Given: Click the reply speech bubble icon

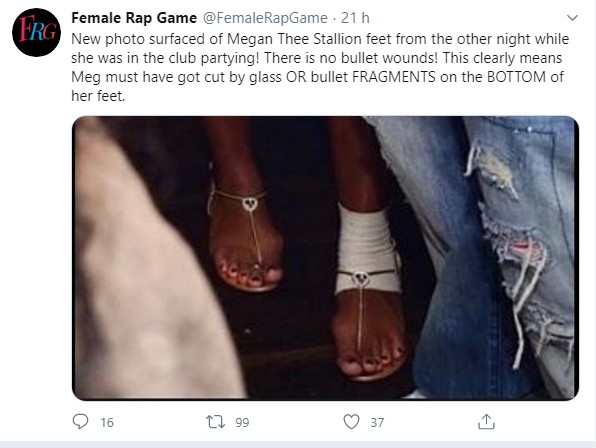Looking at the screenshot, I should (80, 421).
